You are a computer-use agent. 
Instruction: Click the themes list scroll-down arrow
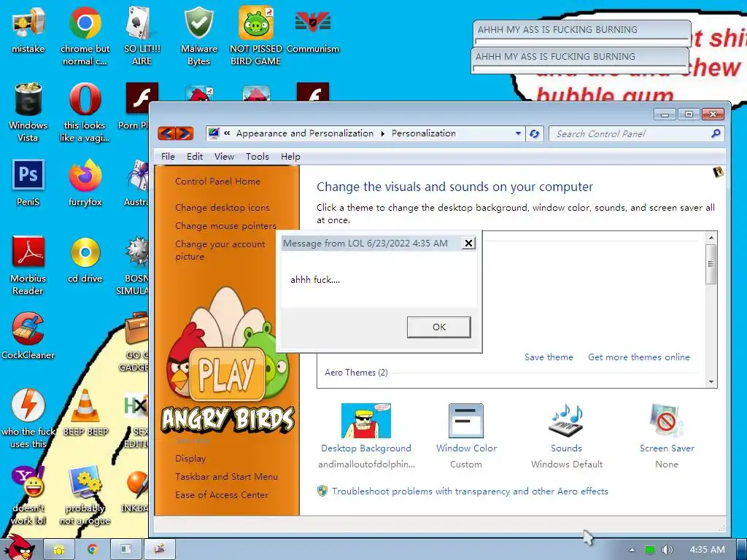711,382
